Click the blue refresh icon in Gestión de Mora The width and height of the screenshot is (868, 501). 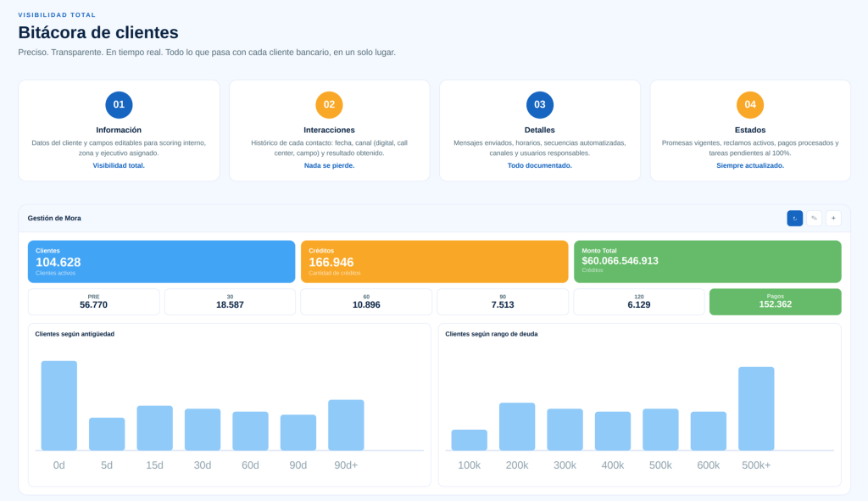(x=794, y=218)
